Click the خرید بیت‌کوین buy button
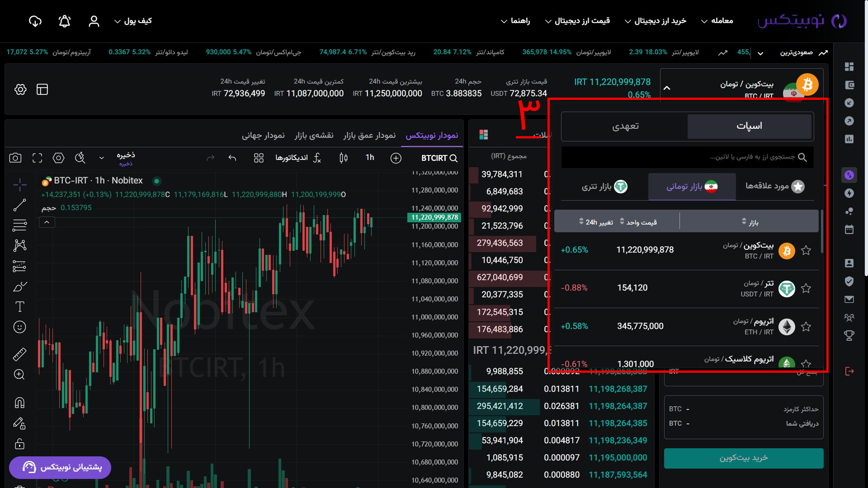Screen dimensions: 868x488 tap(744, 458)
